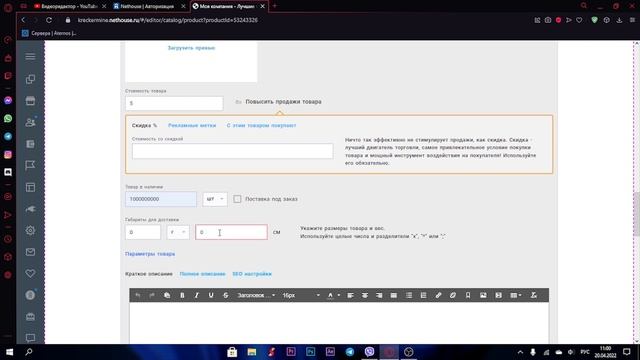Clear formatting in editor toolbar
This screenshot has width=640, height=360.
pyautogui.click(x=533, y=295)
